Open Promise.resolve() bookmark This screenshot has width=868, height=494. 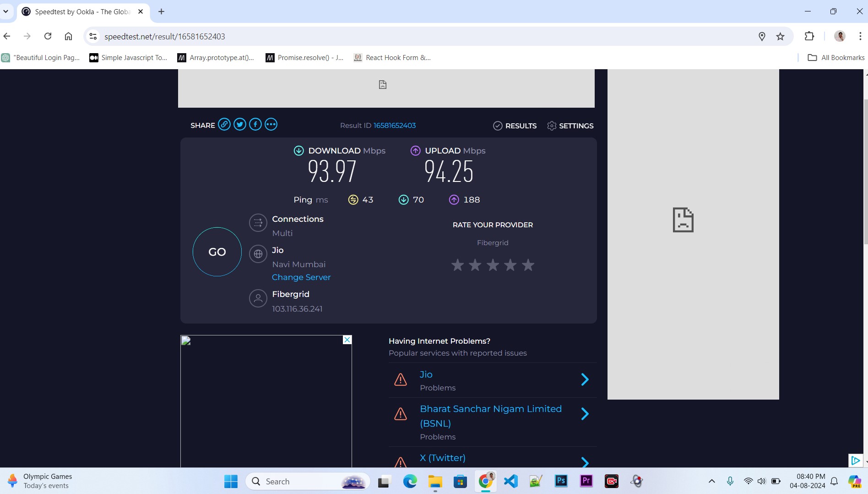click(304, 58)
